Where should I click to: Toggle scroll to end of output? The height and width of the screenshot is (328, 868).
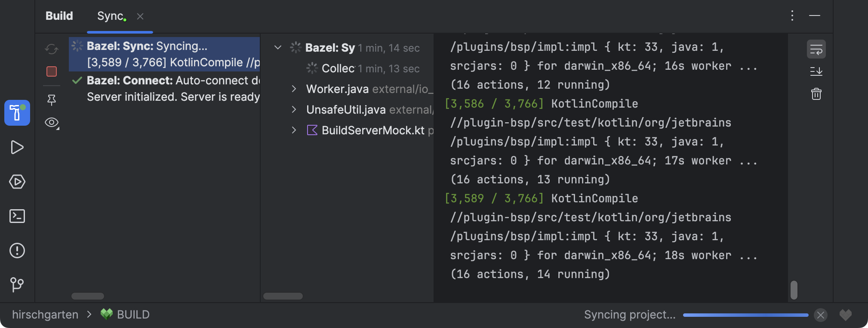point(816,71)
